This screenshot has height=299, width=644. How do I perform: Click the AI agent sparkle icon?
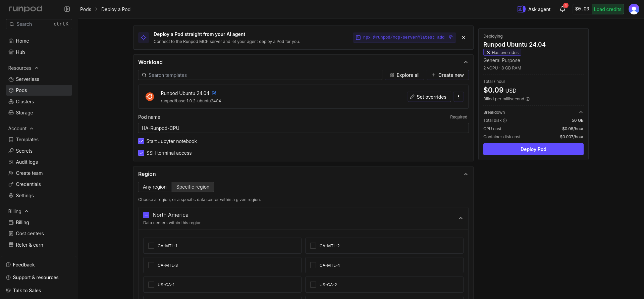[x=144, y=38]
